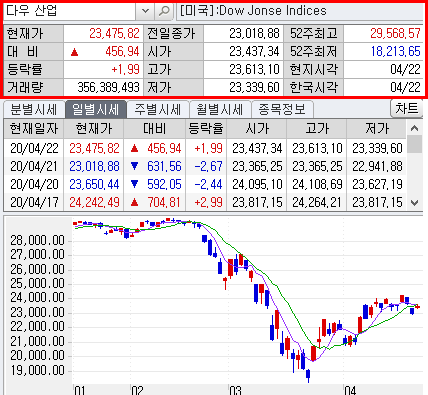This screenshot has width=428, height=395.
Task: Click the 다우 산업 name input field
Action: (69, 11)
